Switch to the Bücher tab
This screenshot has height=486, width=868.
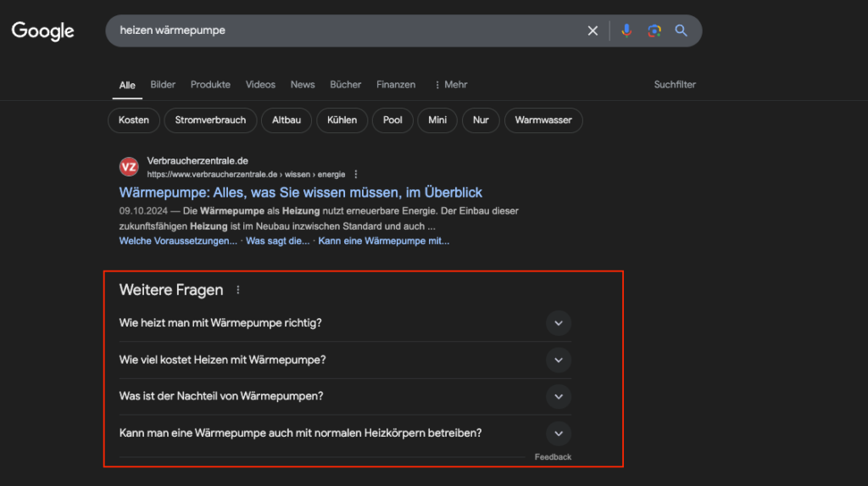click(346, 85)
